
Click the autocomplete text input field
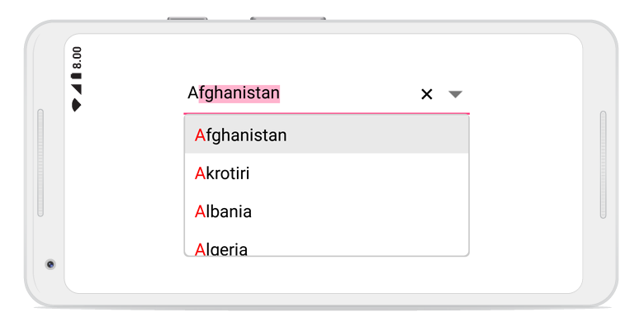[x=300, y=93]
